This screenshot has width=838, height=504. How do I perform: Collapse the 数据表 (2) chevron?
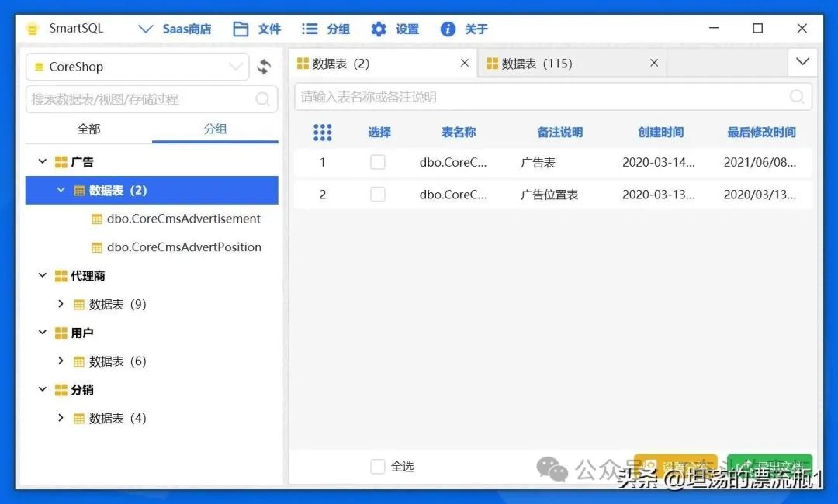pos(61,190)
